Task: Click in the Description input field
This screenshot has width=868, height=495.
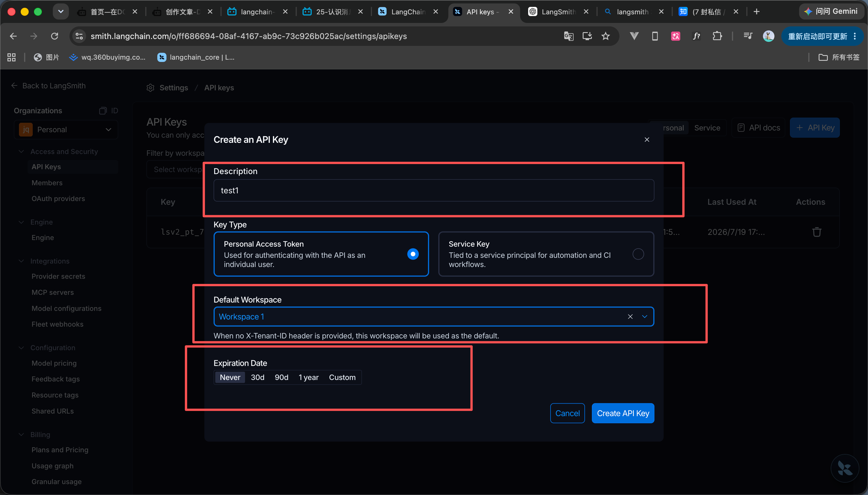Action: coord(433,190)
